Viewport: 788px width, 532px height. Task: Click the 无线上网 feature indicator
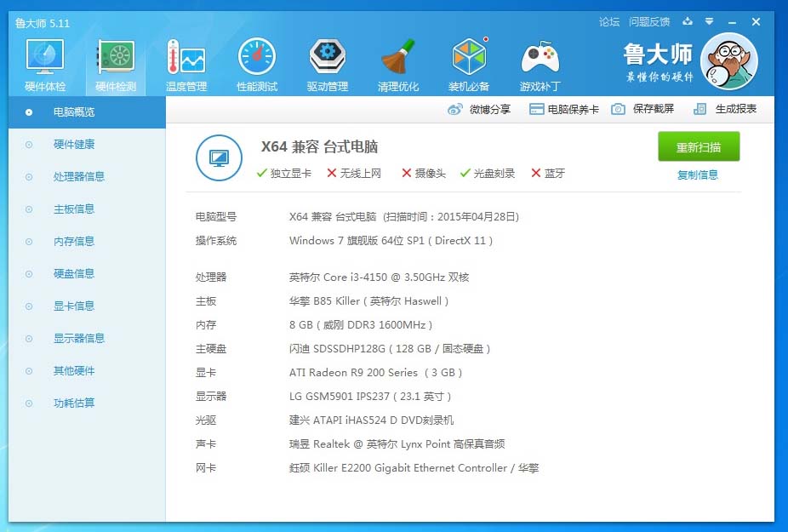[354, 174]
